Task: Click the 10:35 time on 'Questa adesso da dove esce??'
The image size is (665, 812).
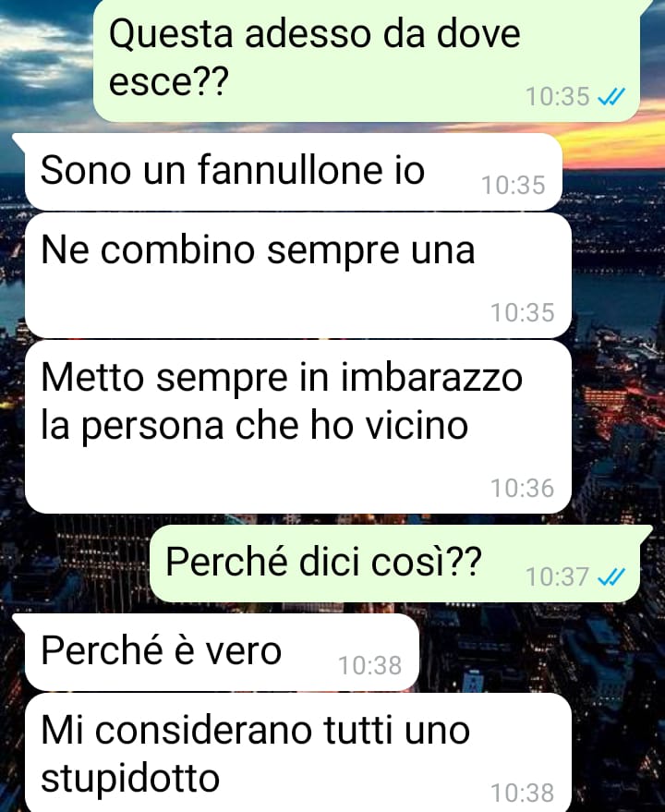Action: click(x=557, y=97)
